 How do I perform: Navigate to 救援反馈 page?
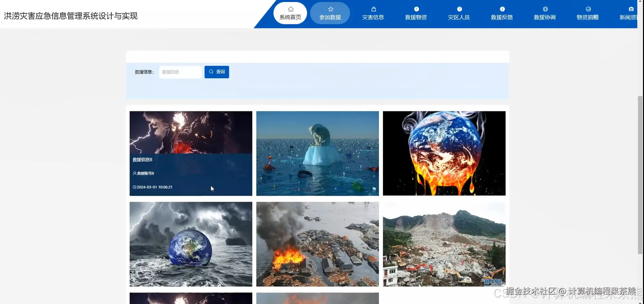pos(502,13)
